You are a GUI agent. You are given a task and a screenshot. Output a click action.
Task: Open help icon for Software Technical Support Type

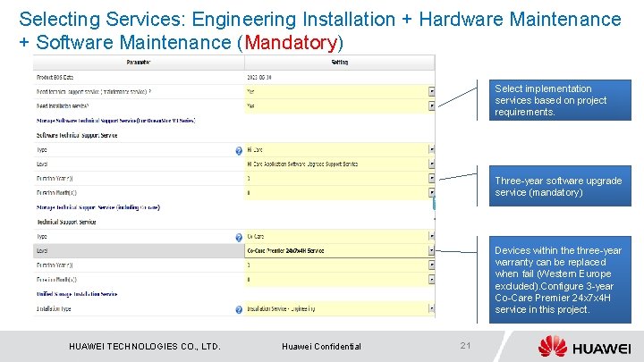point(239,151)
